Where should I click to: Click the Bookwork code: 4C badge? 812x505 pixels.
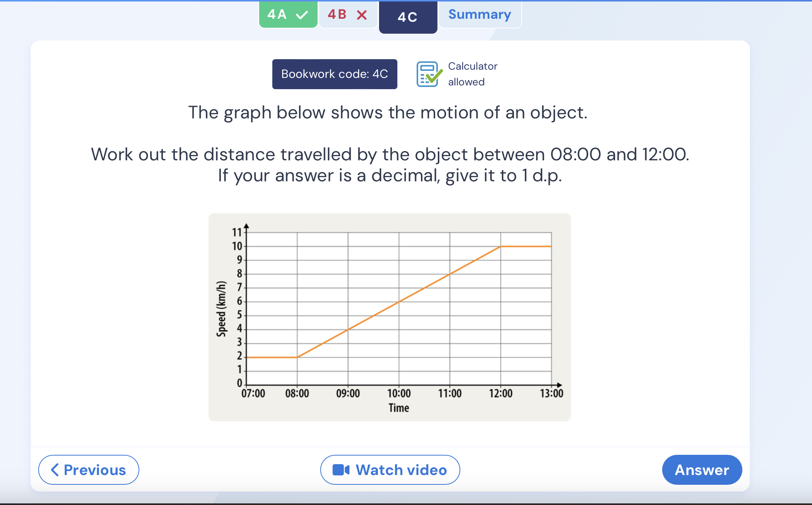click(x=334, y=74)
